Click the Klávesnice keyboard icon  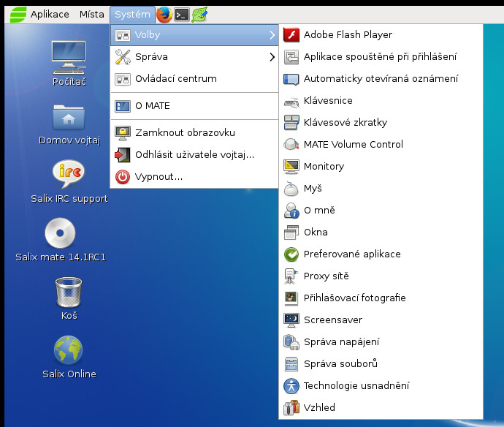[x=291, y=101]
